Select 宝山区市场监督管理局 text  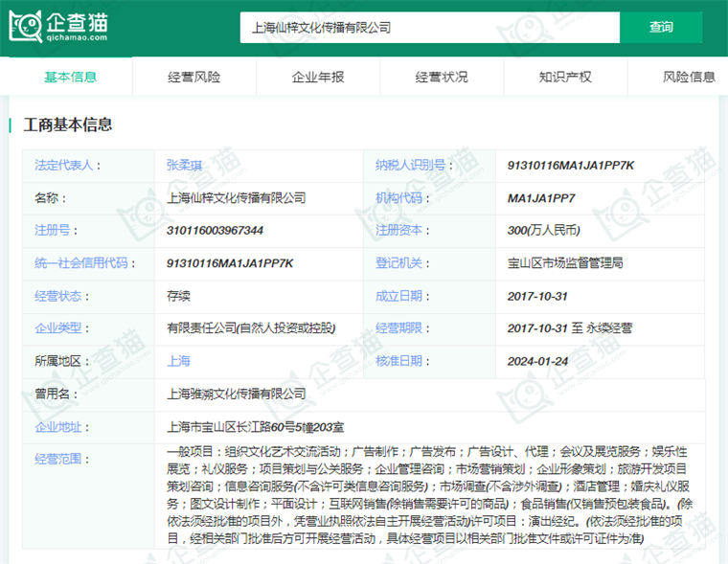[565, 263]
